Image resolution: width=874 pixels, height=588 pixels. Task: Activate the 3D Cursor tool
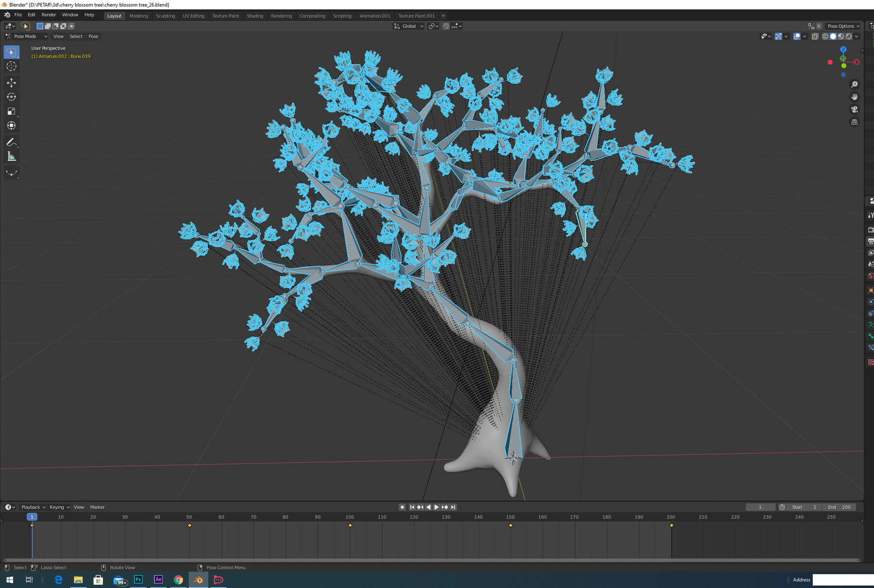11,67
